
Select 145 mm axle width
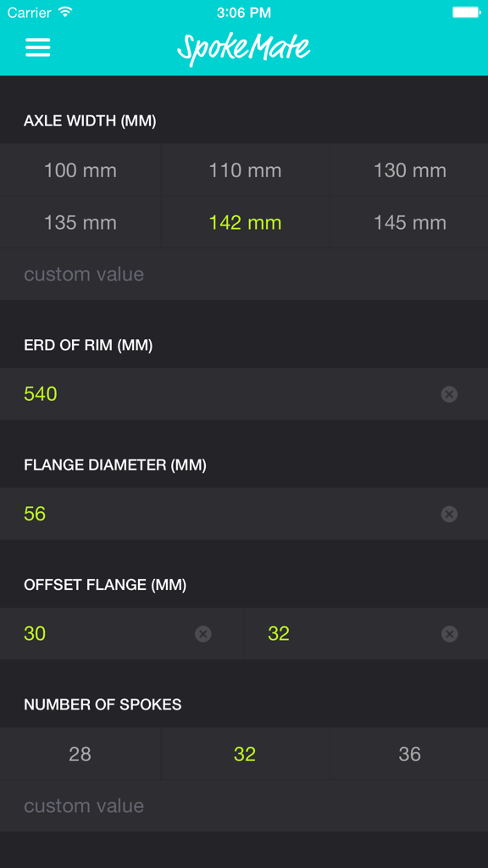click(x=408, y=222)
